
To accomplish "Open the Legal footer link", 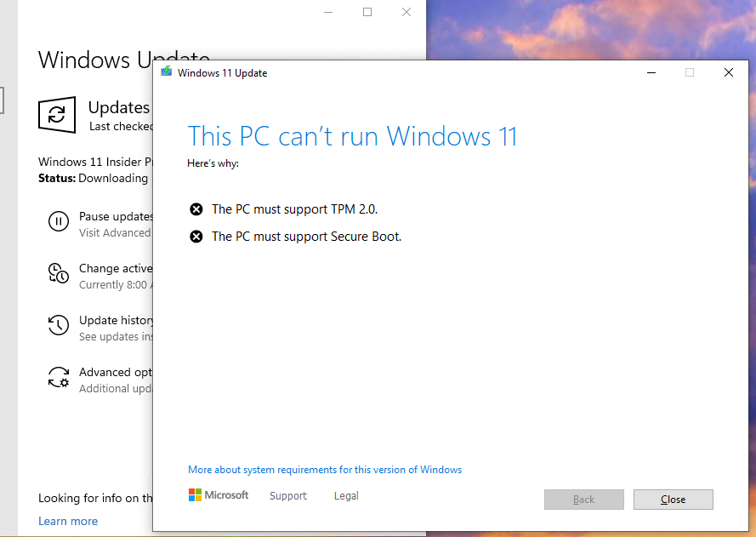I will click(x=345, y=495).
